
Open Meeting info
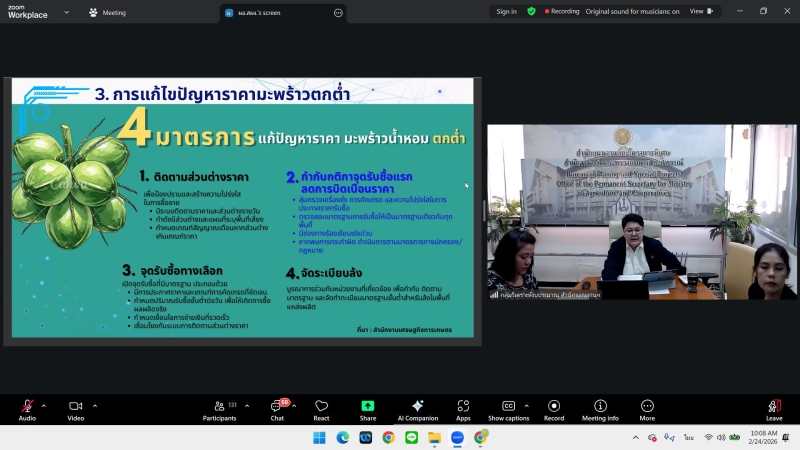(600, 408)
